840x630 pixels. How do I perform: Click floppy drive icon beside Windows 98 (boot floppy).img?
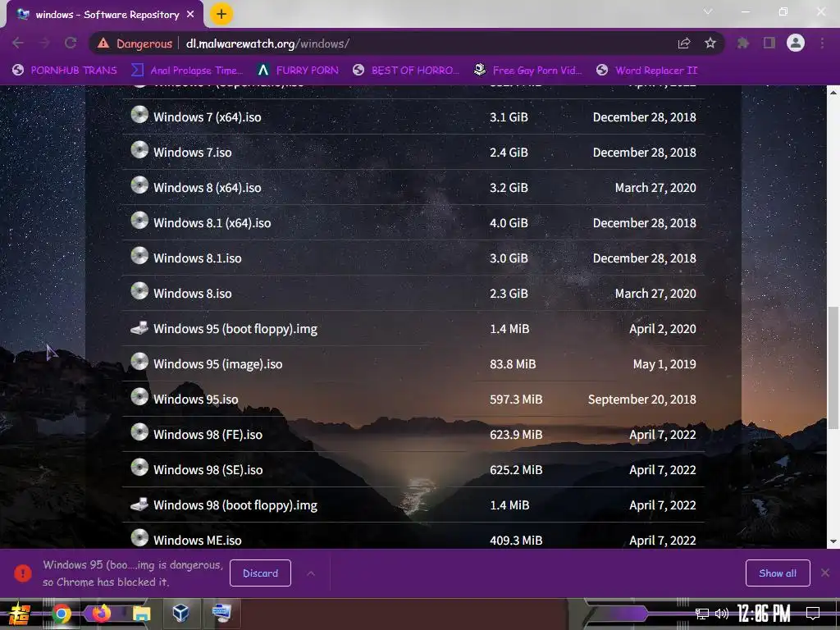point(139,504)
